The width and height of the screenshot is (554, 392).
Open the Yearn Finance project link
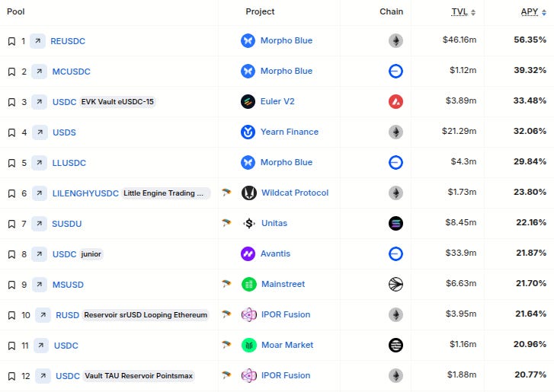(290, 132)
